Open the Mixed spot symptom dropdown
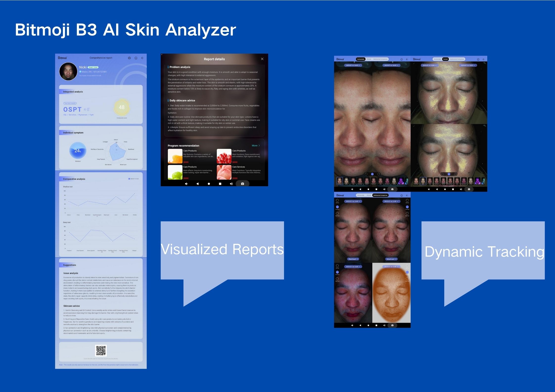This screenshot has height=392, width=555. (391, 259)
